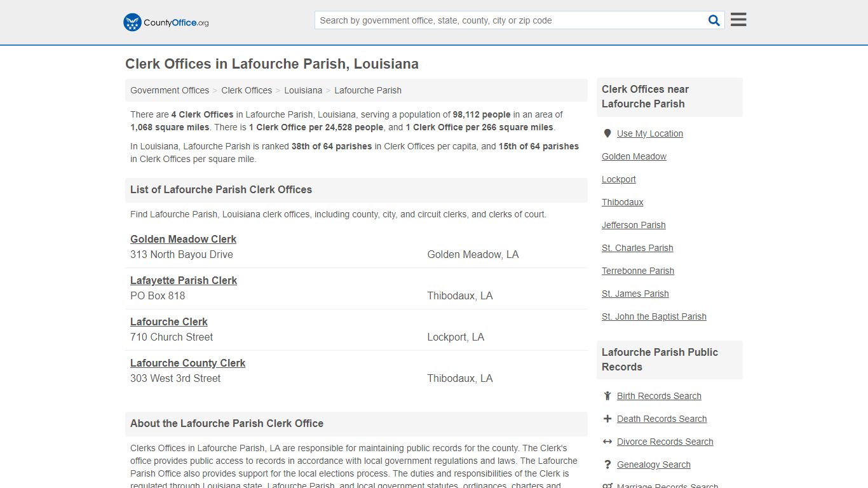Image resolution: width=868 pixels, height=488 pixels.
Task: Open Birth Records Search link
Action: pos(659,396)
